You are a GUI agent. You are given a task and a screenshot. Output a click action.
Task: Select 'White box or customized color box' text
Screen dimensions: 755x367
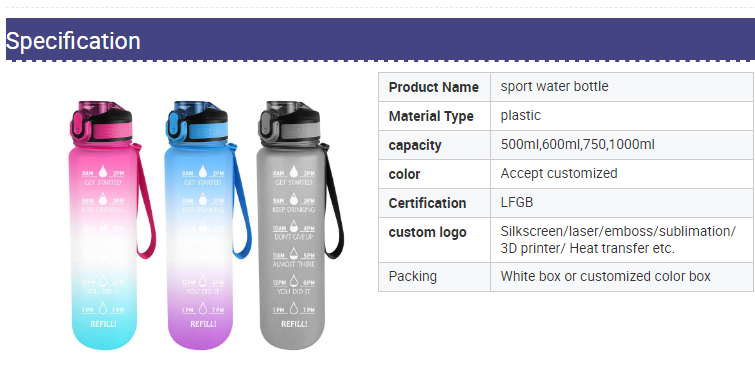click(x=606, y=276)
